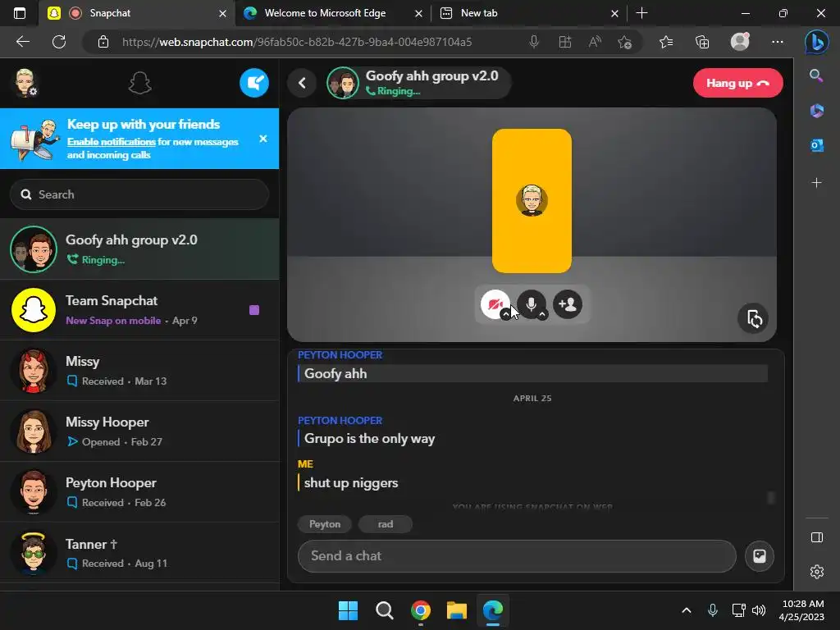The width and height of the screenshot is (840, 630).
Task: Switch to the Snapchat browser tab
Action: 138,13
